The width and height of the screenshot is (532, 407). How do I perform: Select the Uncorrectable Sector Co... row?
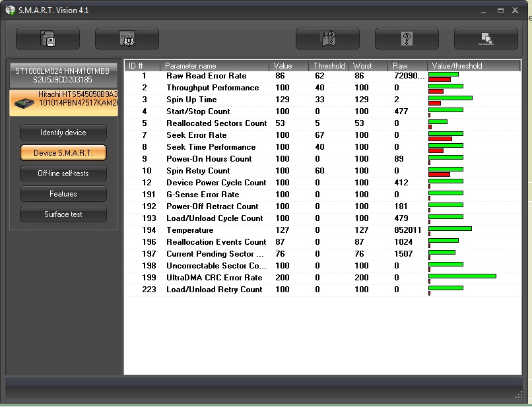point(323,266)
